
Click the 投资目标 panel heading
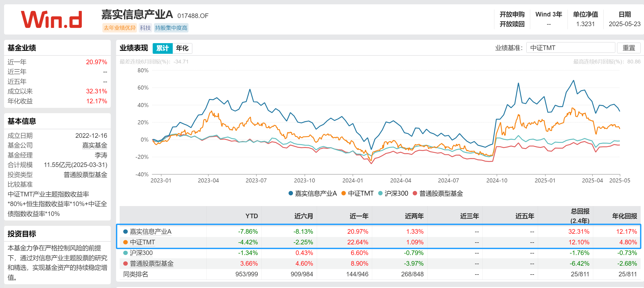[x=22, y=234]
